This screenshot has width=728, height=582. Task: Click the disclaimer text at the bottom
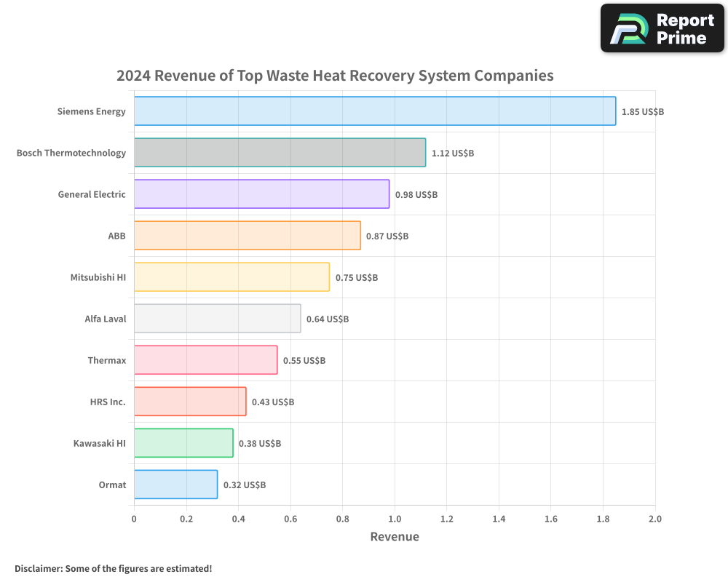pos(114,568)
